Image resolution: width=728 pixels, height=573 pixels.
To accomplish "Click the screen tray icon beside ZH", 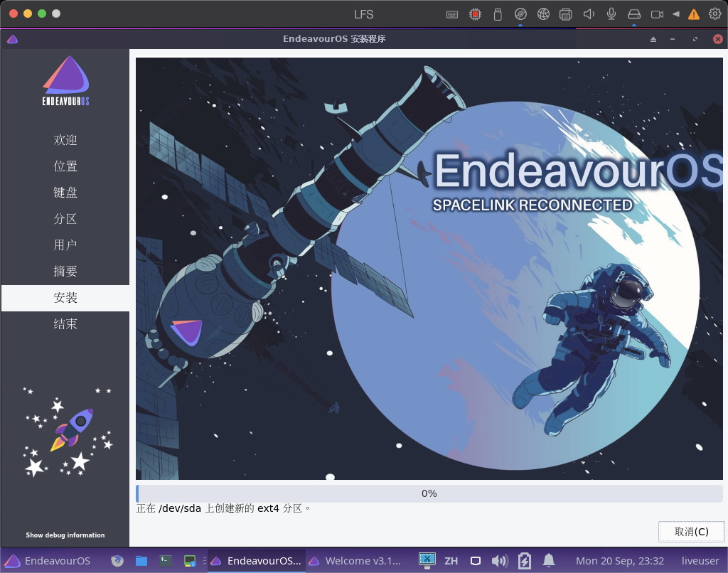I will pos(476,561).
